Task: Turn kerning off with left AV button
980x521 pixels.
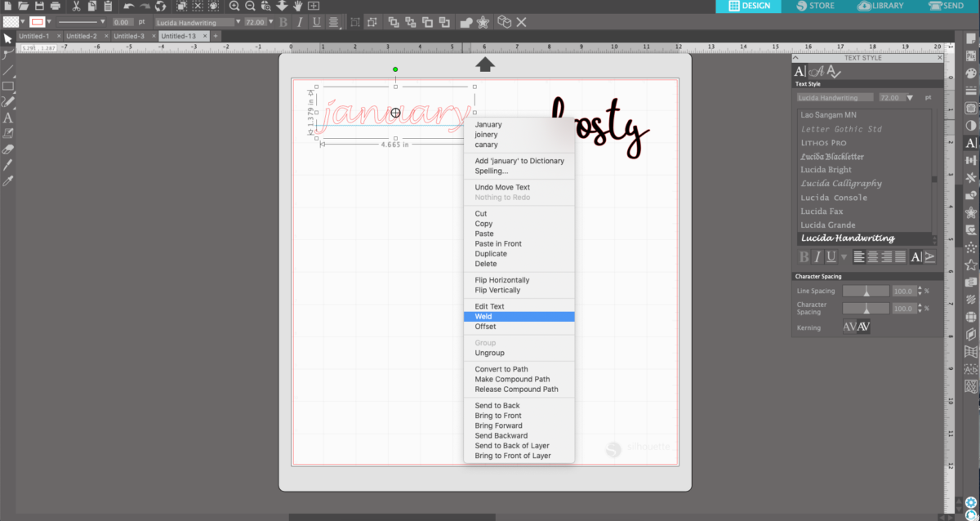Action: [x=849, y=327]
